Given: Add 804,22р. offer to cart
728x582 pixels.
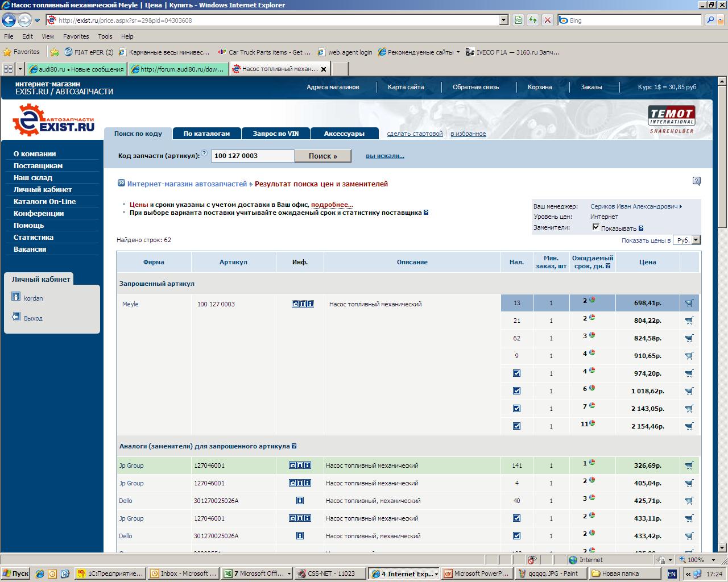Looking at the screenshot, I should pos(689,321).
